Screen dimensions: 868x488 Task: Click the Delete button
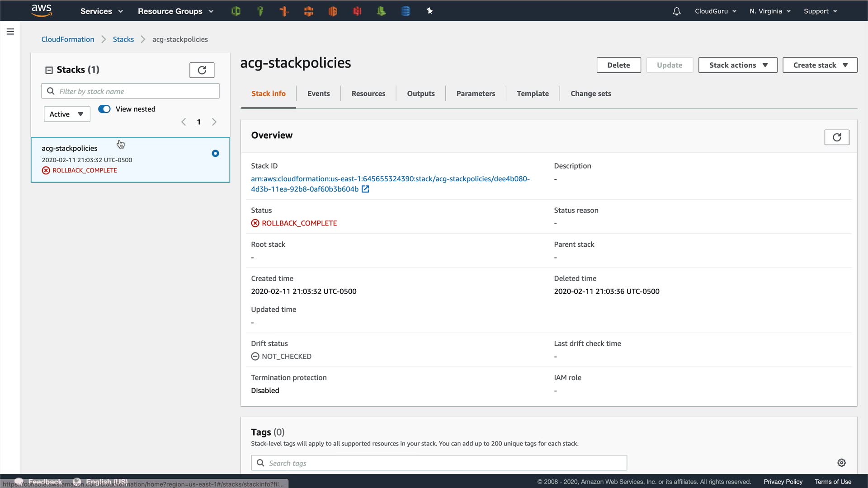pos(618,65)
